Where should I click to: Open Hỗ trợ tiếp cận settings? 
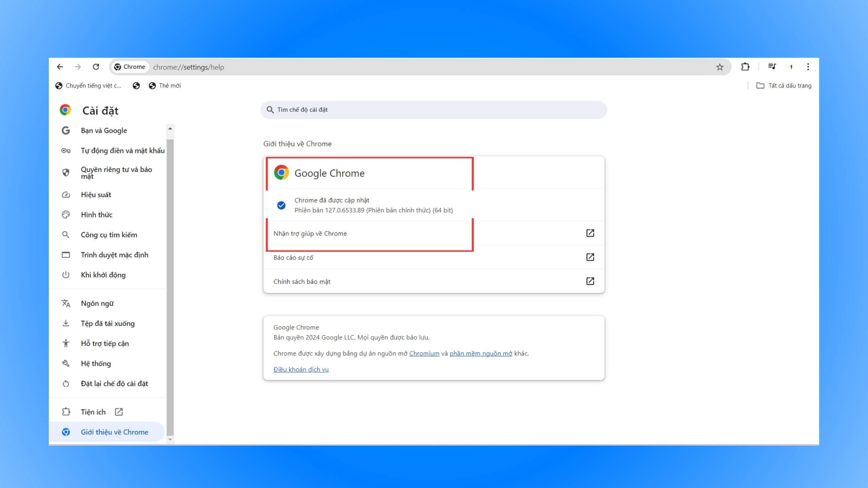105,343
